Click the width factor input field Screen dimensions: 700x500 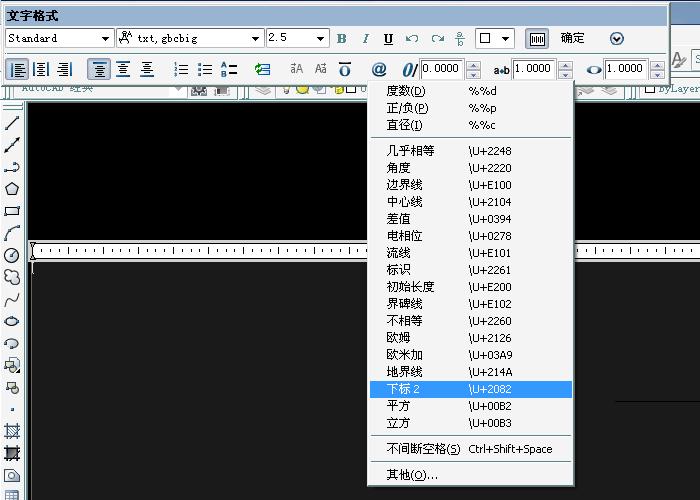tap(627, 70)
